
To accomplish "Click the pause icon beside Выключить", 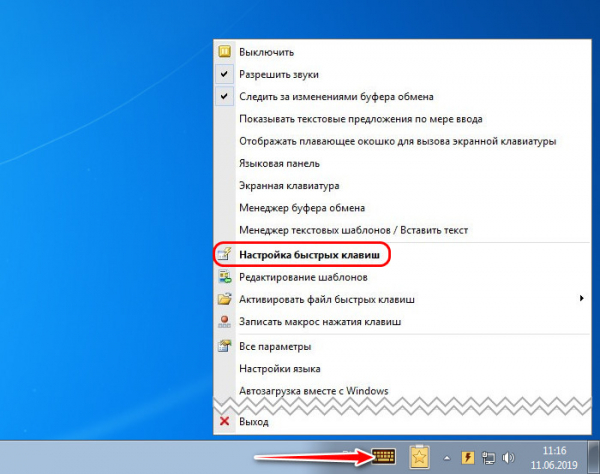I will [225, 51].
